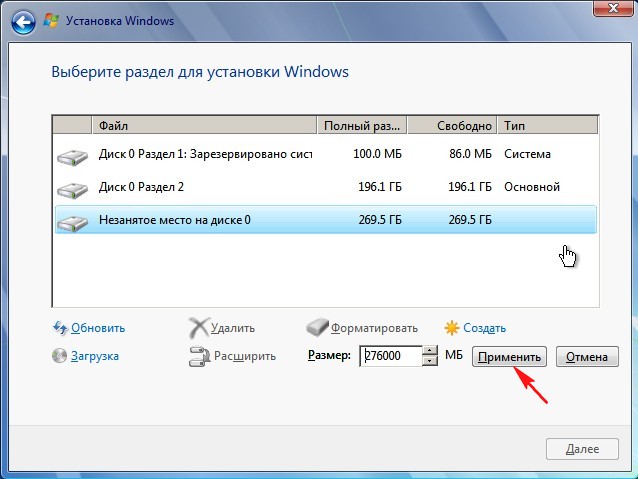This screenshot has width=638, height=479.
Task: Click the 100.0 МБ total size cell
Action: pos(377,154)
